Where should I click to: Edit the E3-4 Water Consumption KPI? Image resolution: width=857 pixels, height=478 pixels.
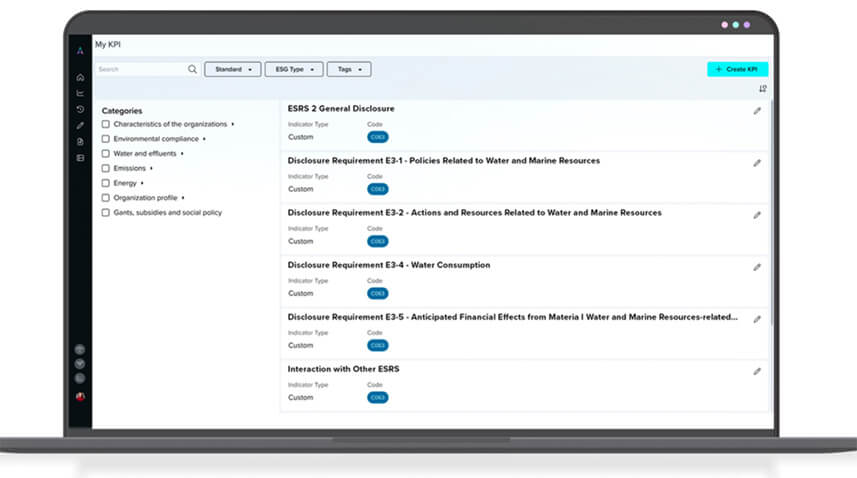[757, 267]
